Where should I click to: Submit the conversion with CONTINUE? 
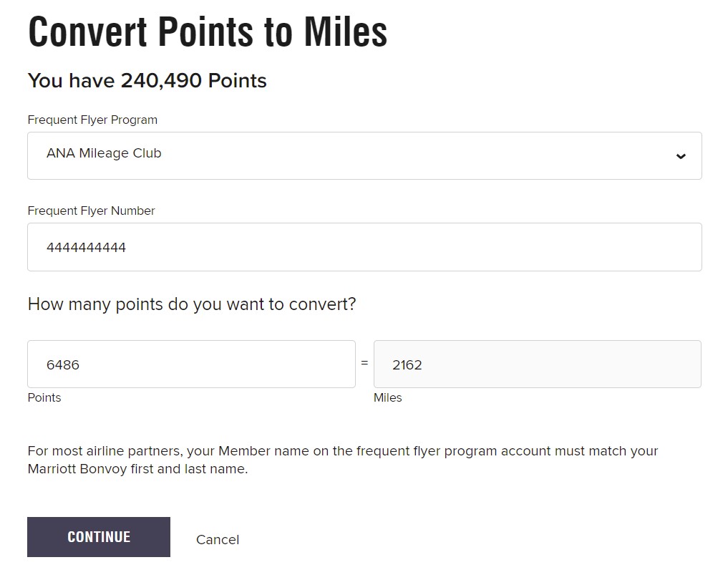(x=98, y=536)
